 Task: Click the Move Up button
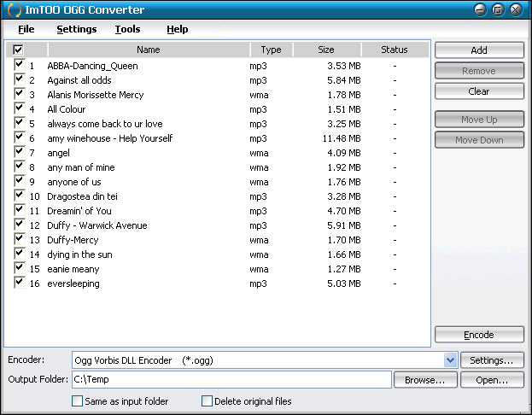click(x=479, y=120)
